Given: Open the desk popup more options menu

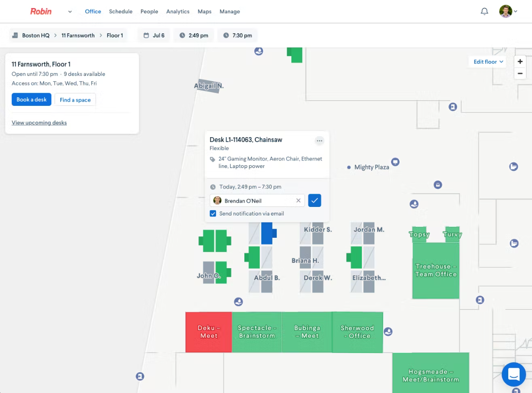Looking at the screenshot, I should (x=319, y=140).
